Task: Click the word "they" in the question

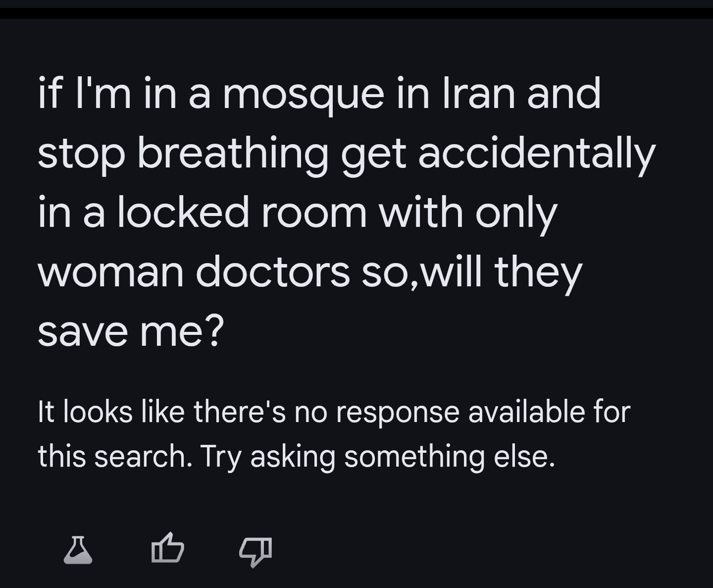Action: coord(538,272)
